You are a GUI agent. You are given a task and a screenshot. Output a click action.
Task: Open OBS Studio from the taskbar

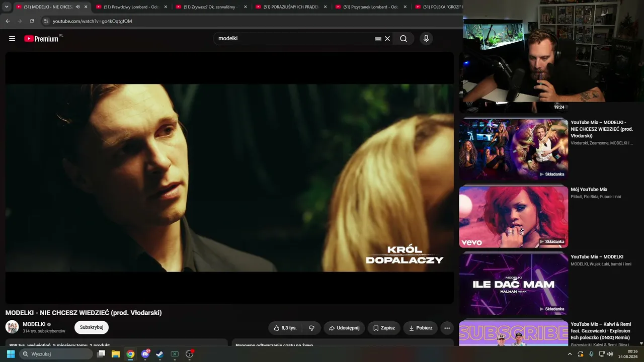190,354
